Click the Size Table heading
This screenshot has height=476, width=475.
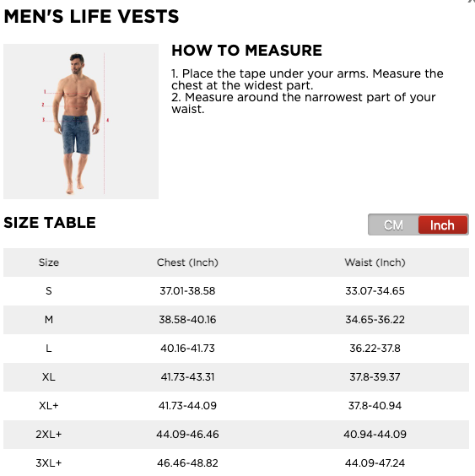50,223
